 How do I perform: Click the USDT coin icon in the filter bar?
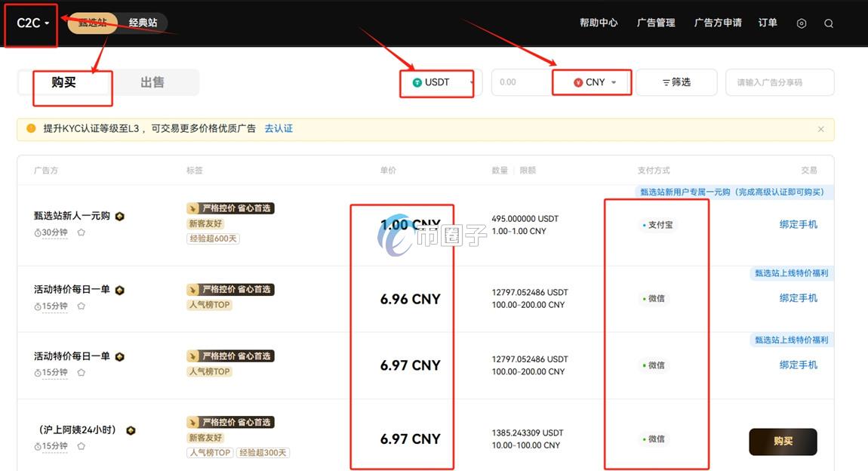[417, 83]
